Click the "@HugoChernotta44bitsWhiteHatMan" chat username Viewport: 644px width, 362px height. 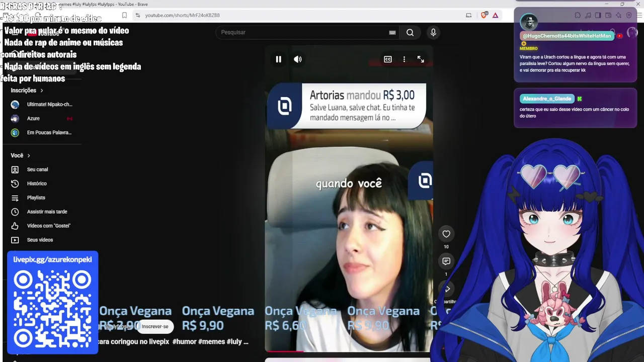click(x=567, y=36)
